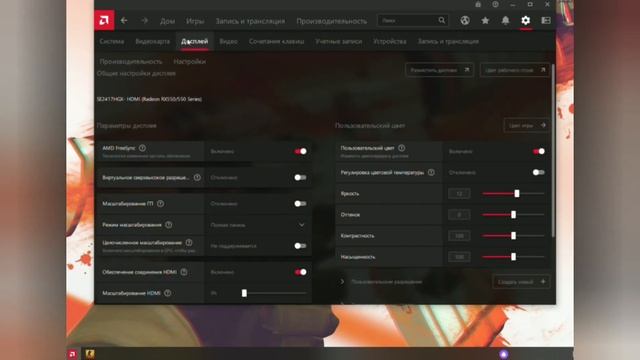Show help for Обеспечение соединения HDMI
The height and width of the screenshot is (360, 640).
(184, 272)
